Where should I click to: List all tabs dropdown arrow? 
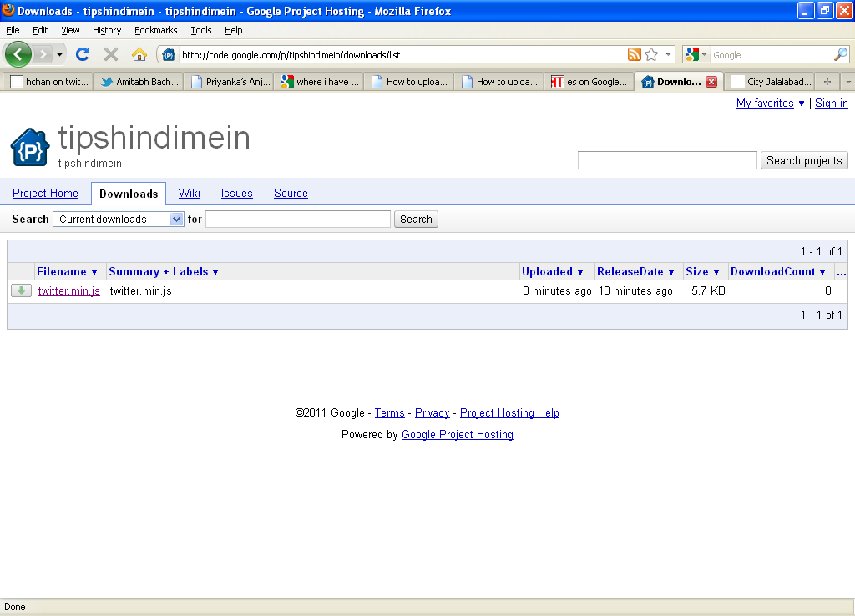pos(848,82)
